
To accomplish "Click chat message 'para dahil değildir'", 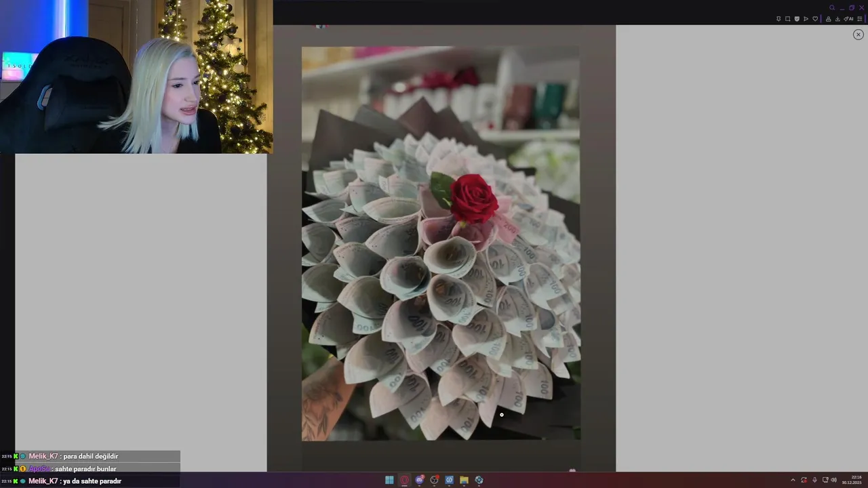I will 90,456.
